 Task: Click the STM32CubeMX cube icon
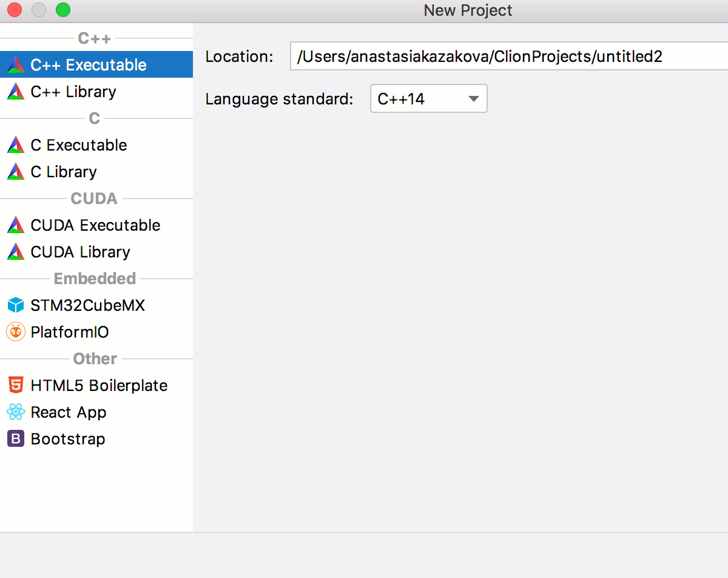coord(16,305)
